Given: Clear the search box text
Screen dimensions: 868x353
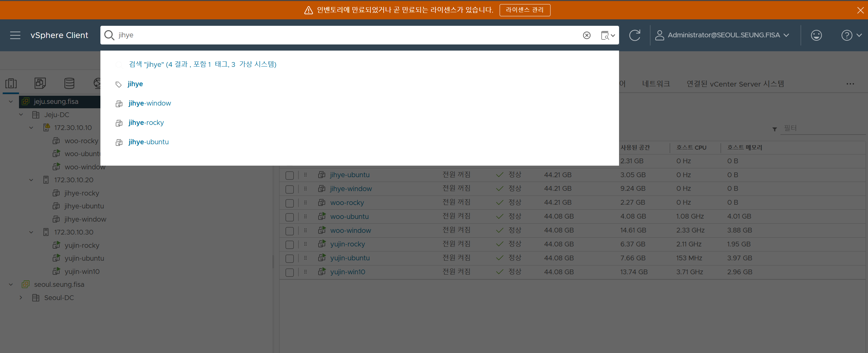Looking at the screenshot, I should [586, 35].
